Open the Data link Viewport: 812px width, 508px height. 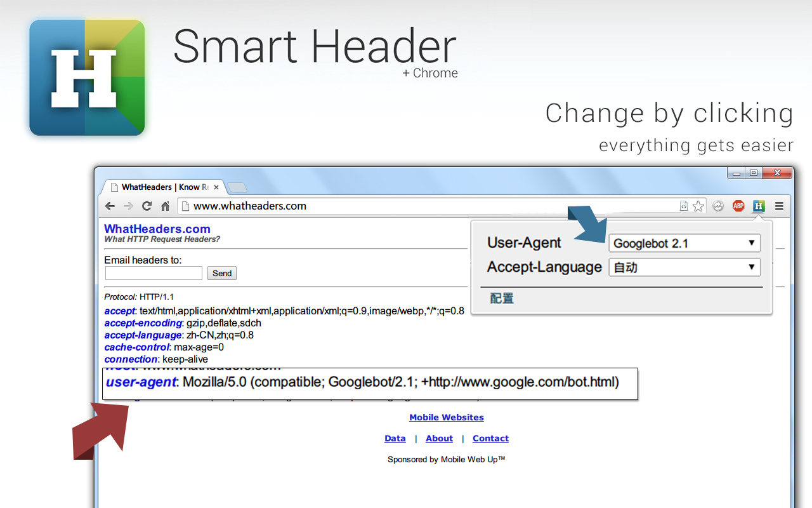[395, 438]
